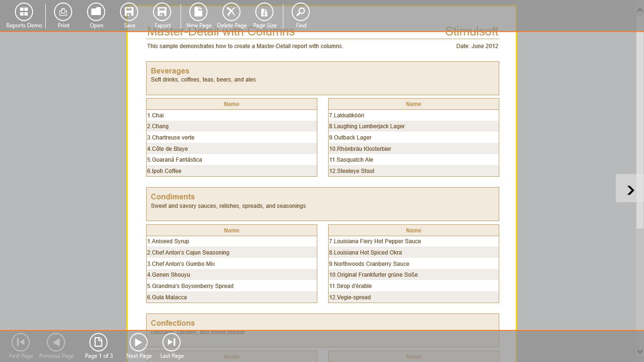Screen dimensions: 644x362
Task: Click the 11.Sasquatch Ale row
Action: [x=413, y=160]
